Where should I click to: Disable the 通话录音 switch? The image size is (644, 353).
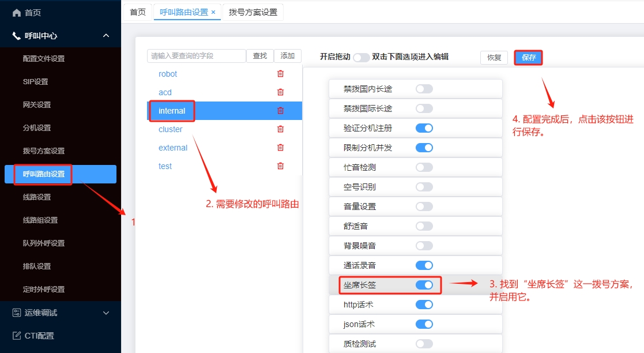424,265
